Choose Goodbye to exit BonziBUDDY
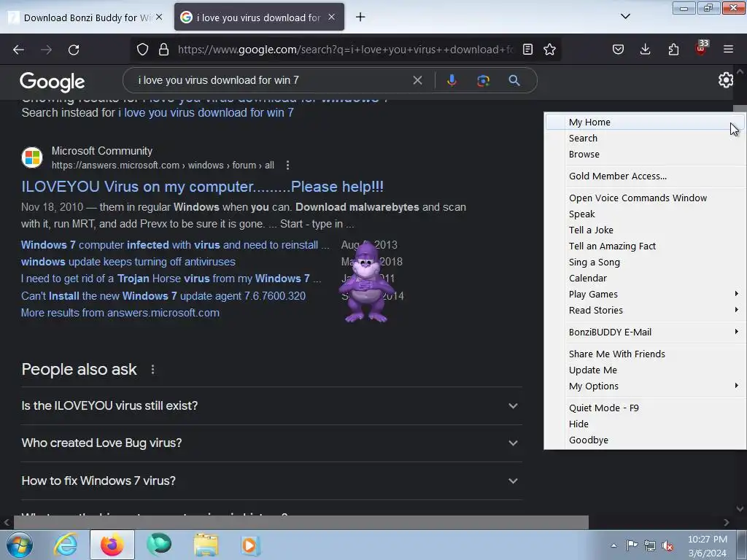Viewport: 747px width, 560px height. [645, 440]
